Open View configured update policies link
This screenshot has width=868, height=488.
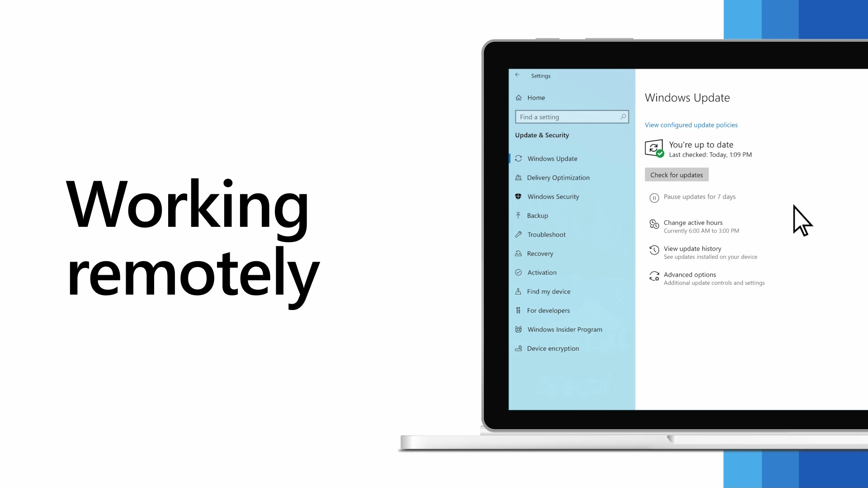691,125
